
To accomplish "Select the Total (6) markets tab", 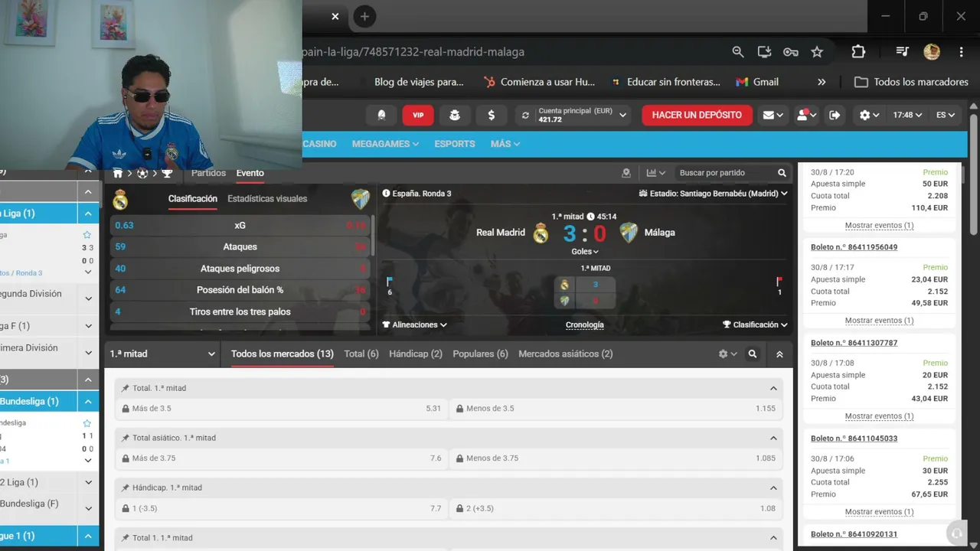I will click(x=361, y=354).
